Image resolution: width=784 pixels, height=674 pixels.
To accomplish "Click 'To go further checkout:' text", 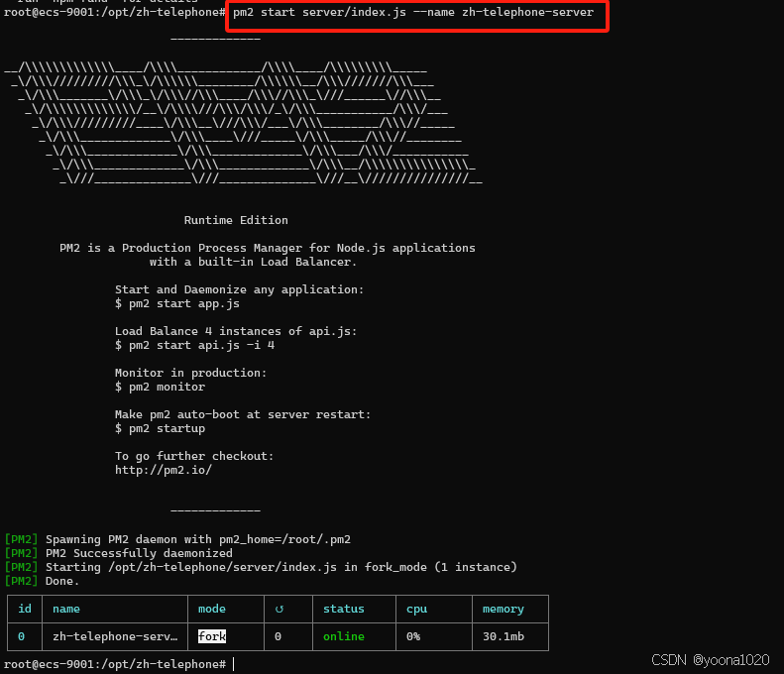I will [194, 456].
